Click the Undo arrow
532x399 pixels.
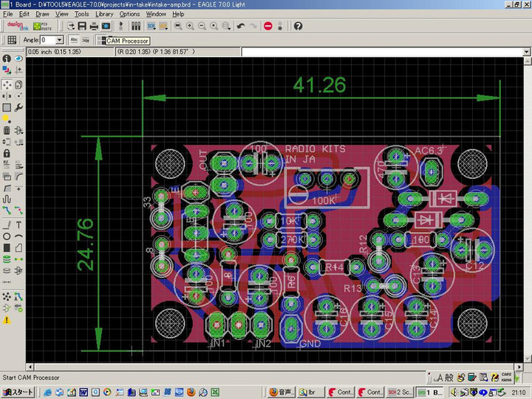pyautogui.click(x=240, y=26)
